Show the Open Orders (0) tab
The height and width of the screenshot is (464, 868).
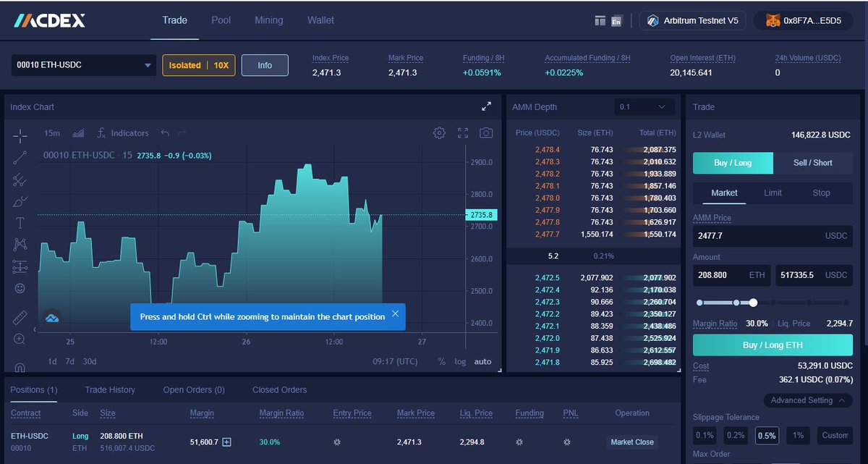point(194,389)
